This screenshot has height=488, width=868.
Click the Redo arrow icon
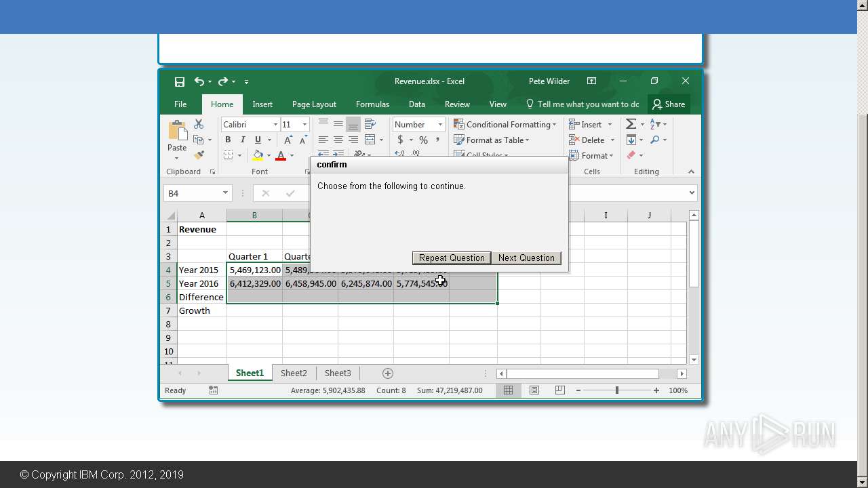click(222, 81)
